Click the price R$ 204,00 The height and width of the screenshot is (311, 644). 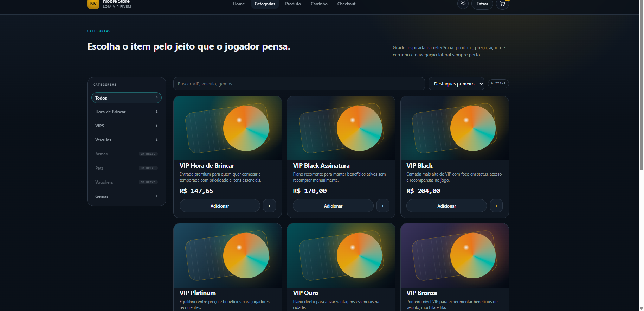pyautogui.click(x=423, y=191)
